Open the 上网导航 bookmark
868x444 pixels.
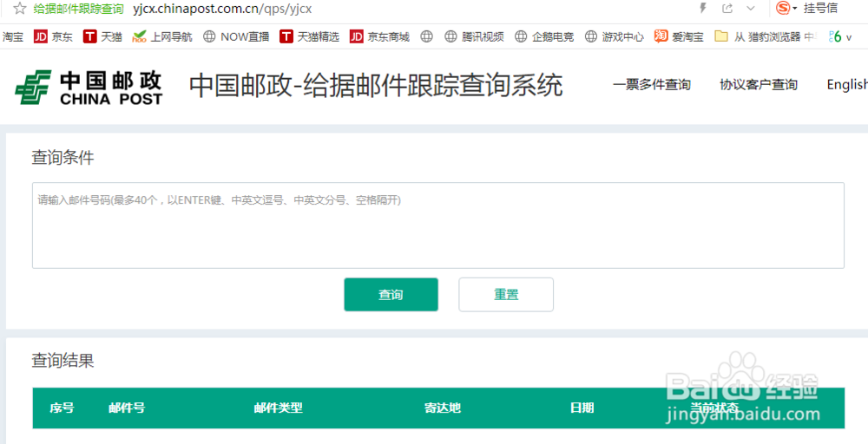click(x=162, y=37)
